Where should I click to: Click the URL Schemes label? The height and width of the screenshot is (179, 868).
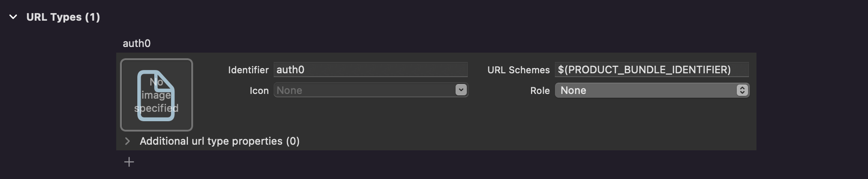[518, 70]
